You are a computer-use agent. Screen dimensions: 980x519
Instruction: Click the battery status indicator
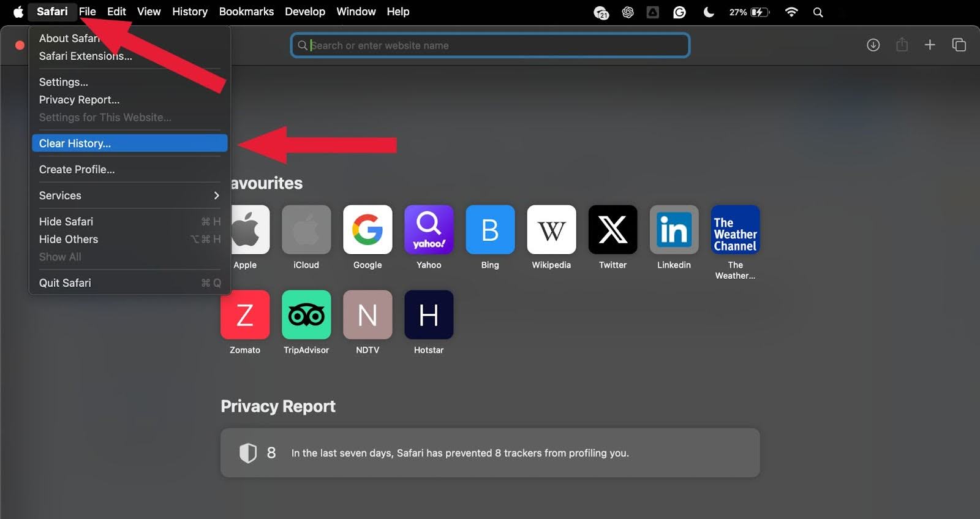click(749, 12)
